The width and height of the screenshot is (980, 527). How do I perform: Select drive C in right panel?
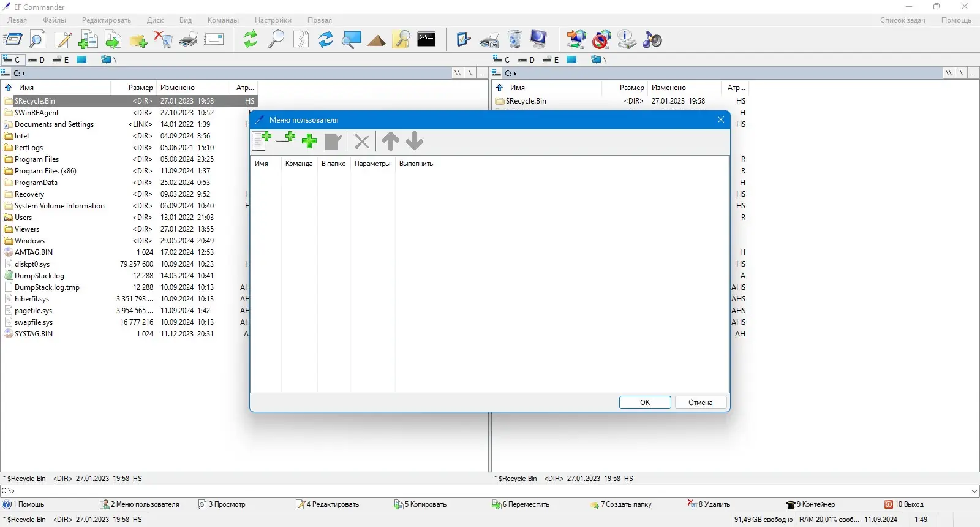coord(502,59)
